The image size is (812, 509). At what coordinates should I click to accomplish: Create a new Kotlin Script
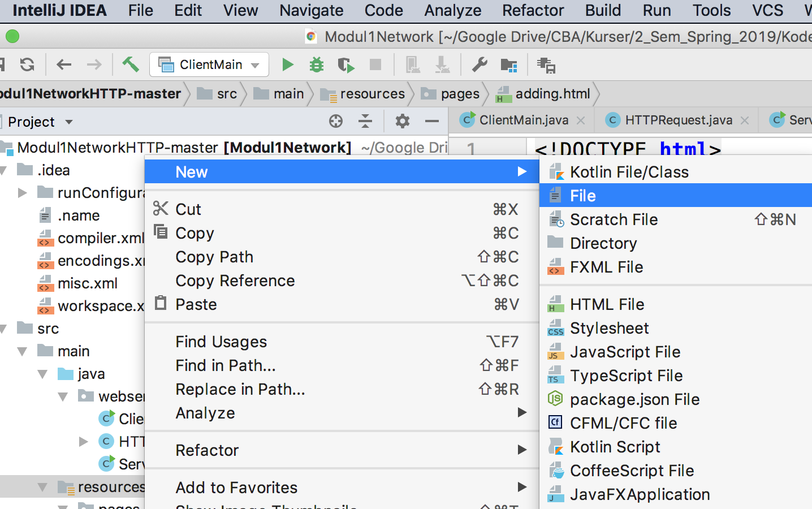[x=676, y=447]
